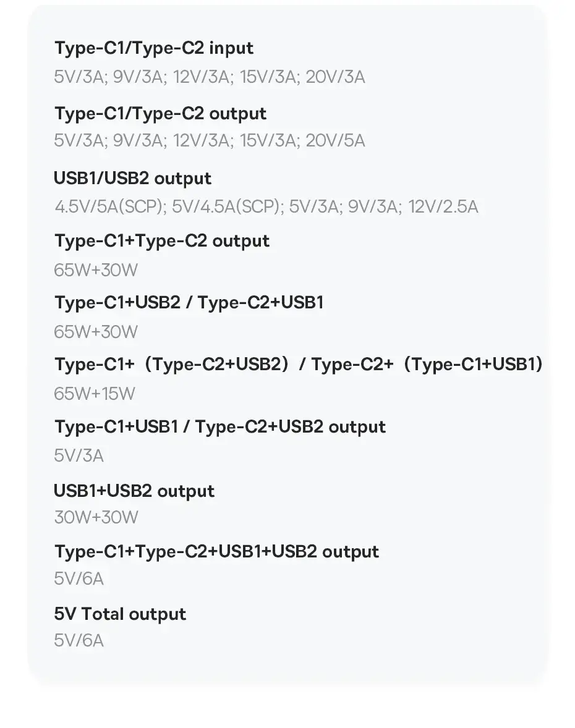Click 65W+30W under Type-C1+USB2 / Type-C2+USB1
The height and width of the screenshot is (728, 575).
[x=96, y=332]
